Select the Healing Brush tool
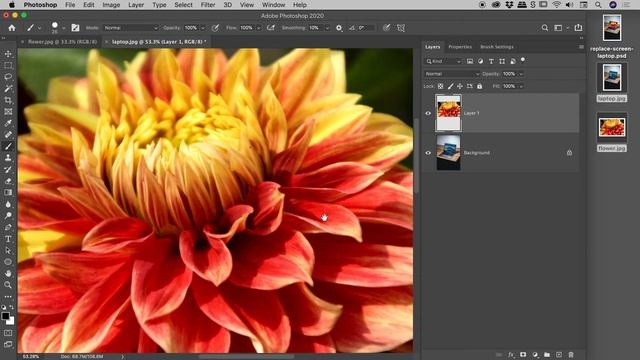The height and width of the screenshot is (360, 640). coord(8,134)
